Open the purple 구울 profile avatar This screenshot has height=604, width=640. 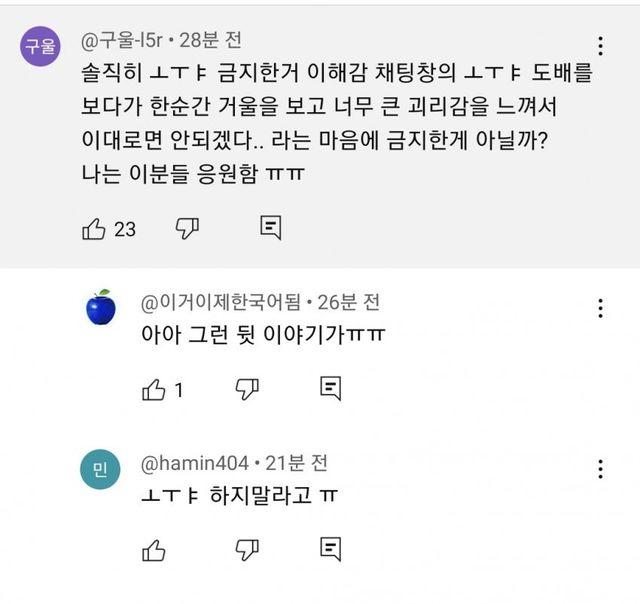point(41,47)
